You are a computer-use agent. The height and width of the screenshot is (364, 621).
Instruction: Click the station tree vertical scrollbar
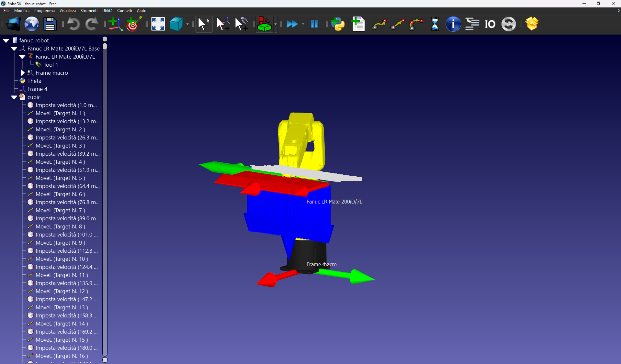point(105,194)
